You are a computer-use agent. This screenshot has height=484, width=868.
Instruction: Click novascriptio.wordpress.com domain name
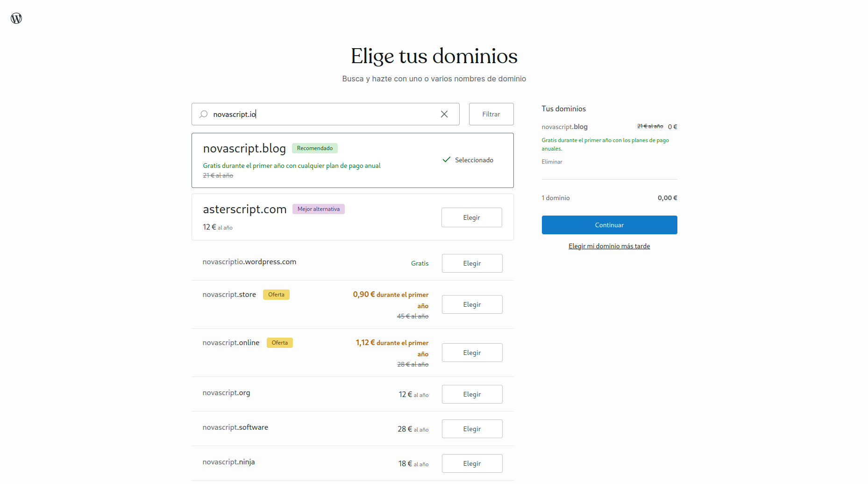coord(249,262)
